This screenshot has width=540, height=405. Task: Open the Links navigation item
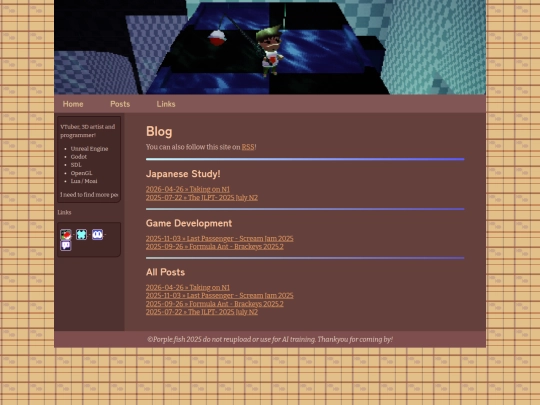166,104
